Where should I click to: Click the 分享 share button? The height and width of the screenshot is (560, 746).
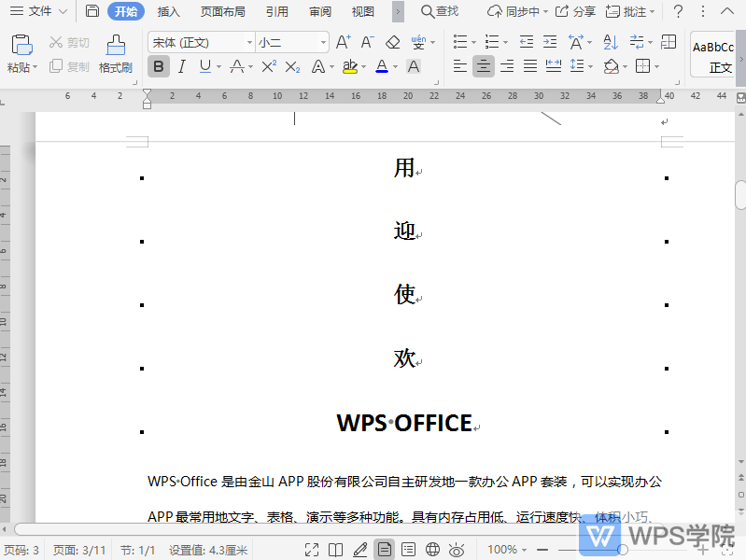(x=575, y=11)
